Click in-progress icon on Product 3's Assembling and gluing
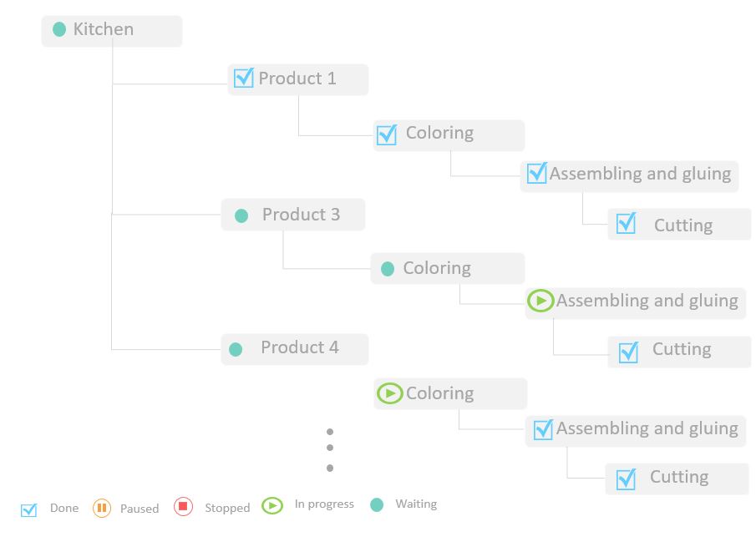The height and width of the screenshot is (542, 756). (x=540, y=301)
